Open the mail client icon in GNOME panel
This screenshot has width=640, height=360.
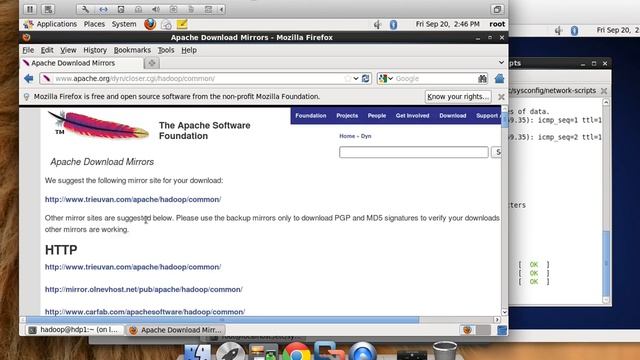[166, 24]
